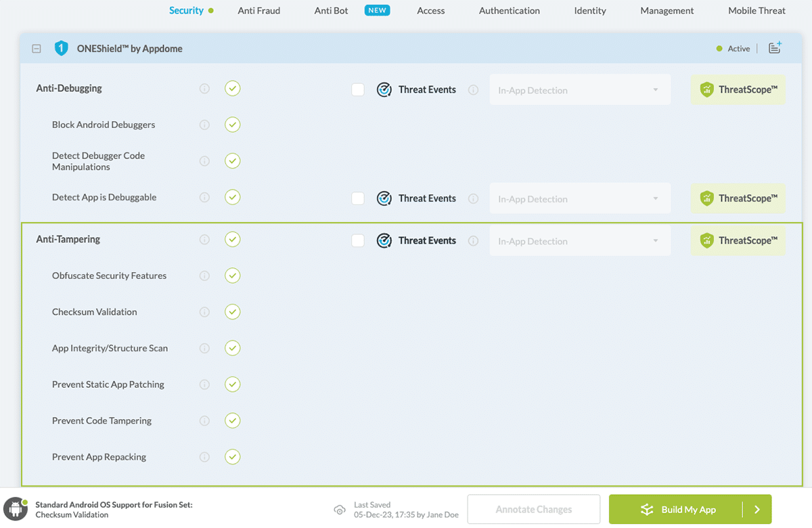Viewport: 812px width, 528px height.
Task: Click the info icon next to Checksum Validation
Action: pos(204,312)
